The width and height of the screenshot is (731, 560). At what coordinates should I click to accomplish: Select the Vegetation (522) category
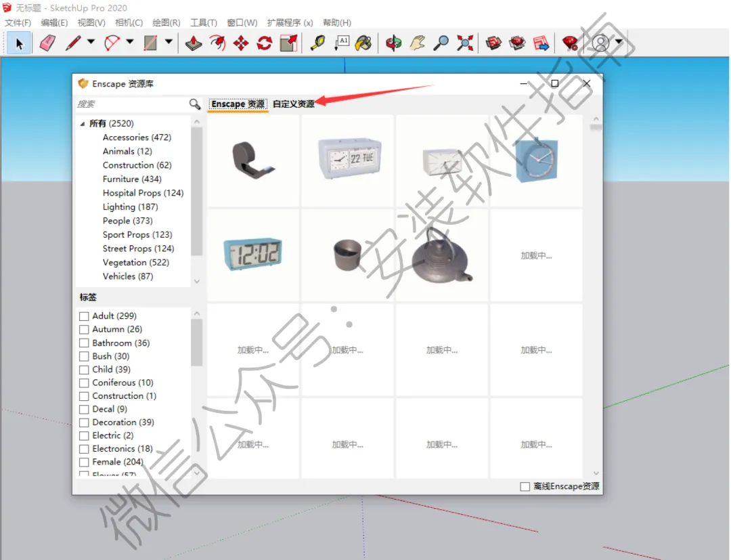135,262
